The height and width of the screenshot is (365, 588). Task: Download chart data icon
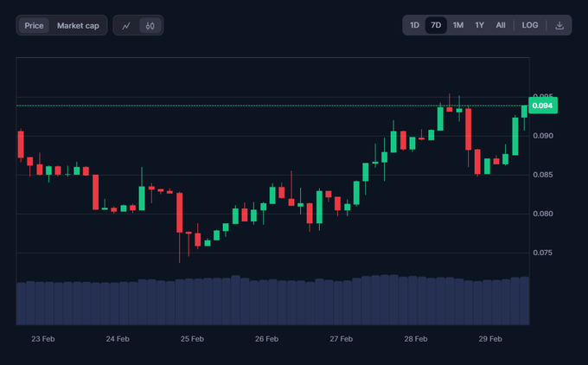point(559,25)
